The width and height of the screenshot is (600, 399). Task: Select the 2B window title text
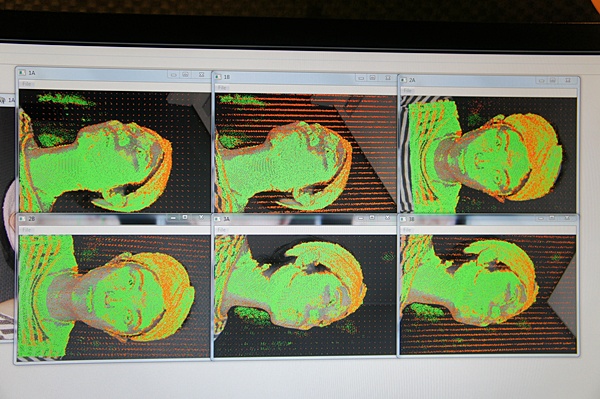tap(32, 219)
